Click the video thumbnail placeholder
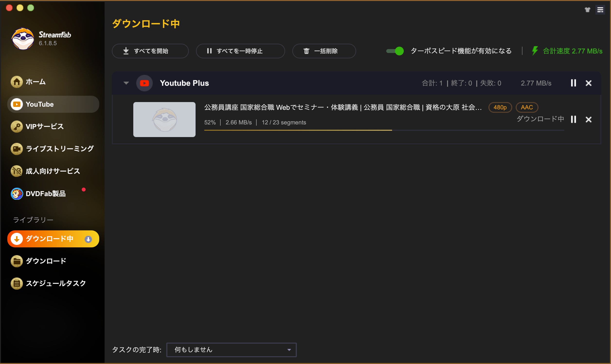The image size is (611, 364). [x=164, y=120]
